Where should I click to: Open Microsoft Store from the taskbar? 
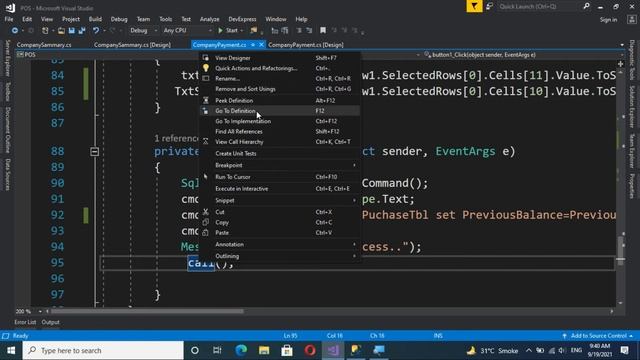tap(287, 350)
